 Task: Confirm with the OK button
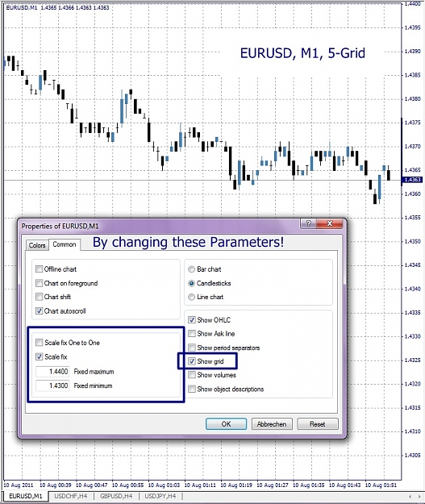(x=226, y=424)
